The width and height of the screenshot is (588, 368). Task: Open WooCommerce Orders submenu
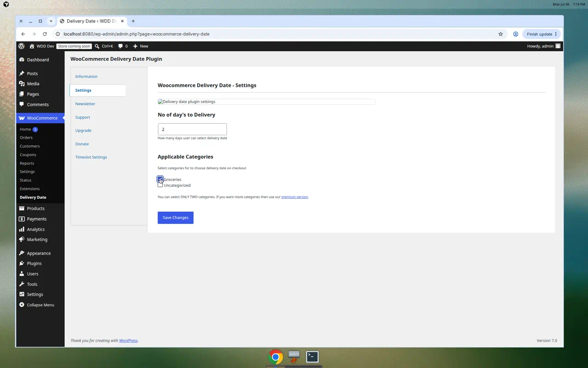coord(26,138)
